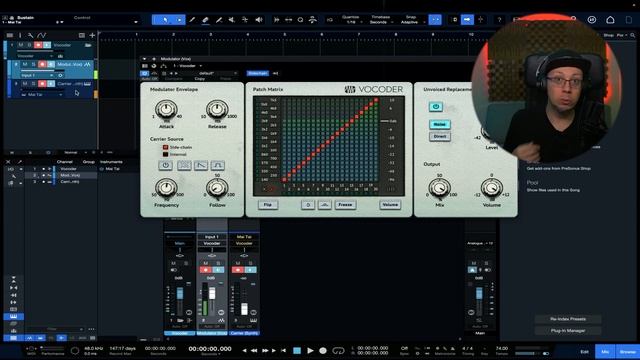Select the Bend tool
Viewport: 640px width, 360px height.
pyautogui.click(x=245, y=20)
